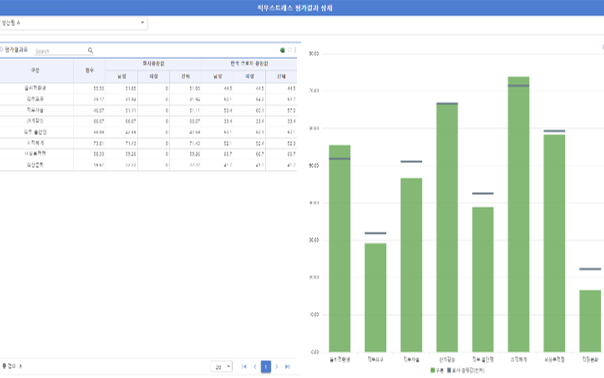Open the vertical dots menu of the table panel
This screenshot has height=378, width=604.
tap(295, 50)
